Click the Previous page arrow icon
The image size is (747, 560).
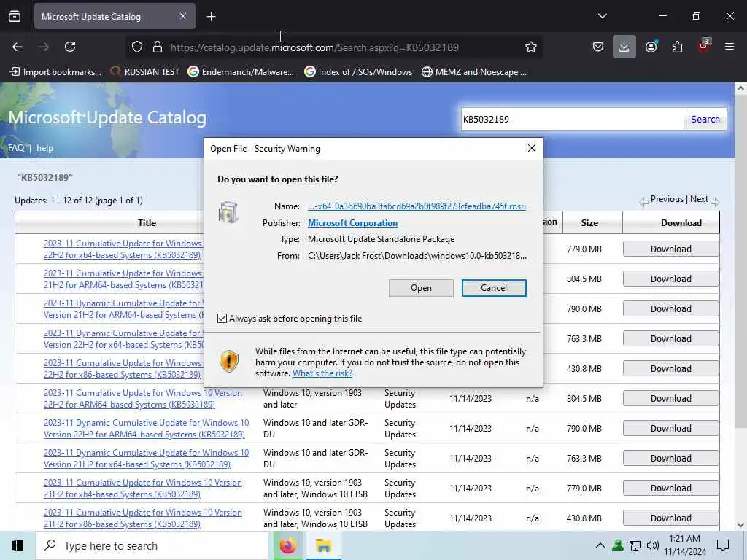coord(643,202)
